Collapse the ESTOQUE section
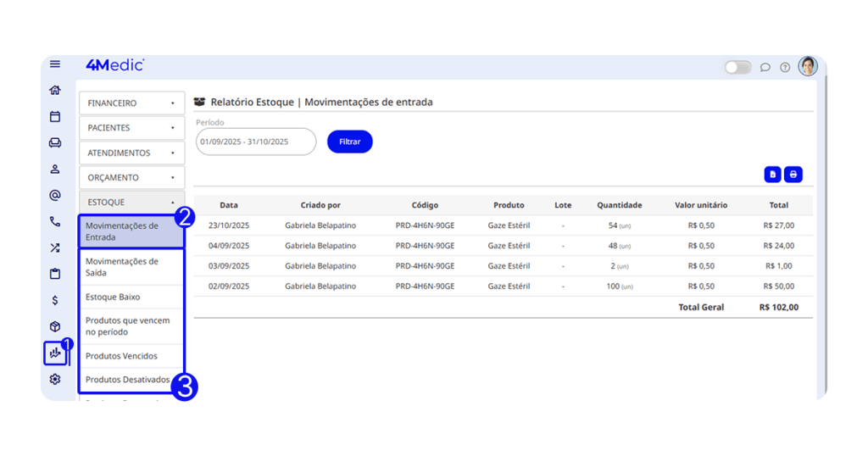The height and width of the screenshot is (456, 868). tap(132, 203)
